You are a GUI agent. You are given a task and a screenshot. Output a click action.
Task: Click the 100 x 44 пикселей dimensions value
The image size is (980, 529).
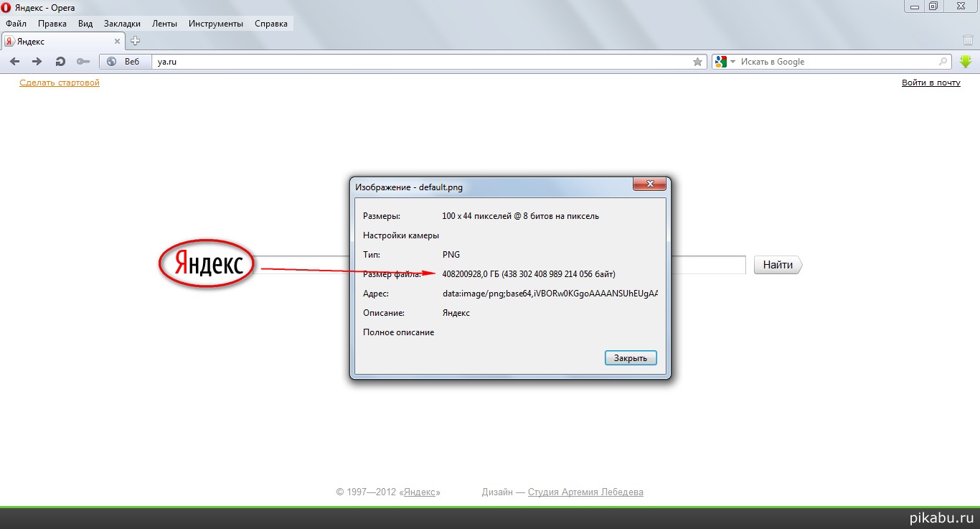pyautogui.click(x=521, y=215)
